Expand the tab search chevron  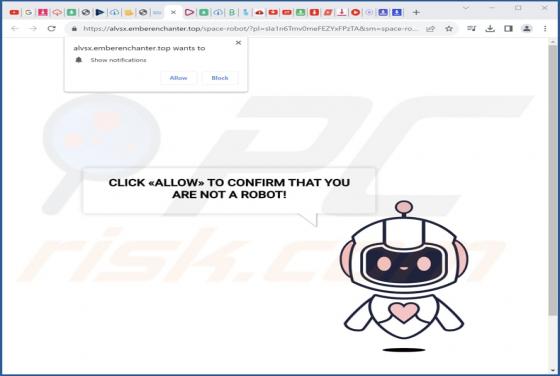(x=466, y=7)
